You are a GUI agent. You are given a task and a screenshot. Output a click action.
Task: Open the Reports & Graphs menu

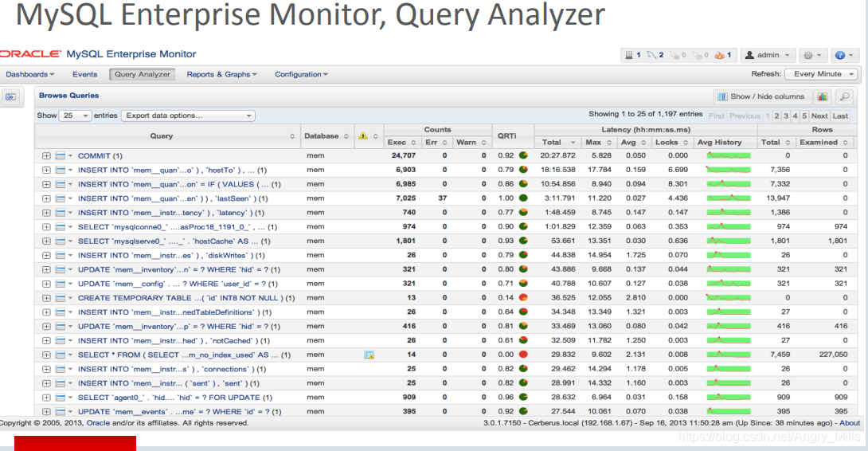click(221, 74)
